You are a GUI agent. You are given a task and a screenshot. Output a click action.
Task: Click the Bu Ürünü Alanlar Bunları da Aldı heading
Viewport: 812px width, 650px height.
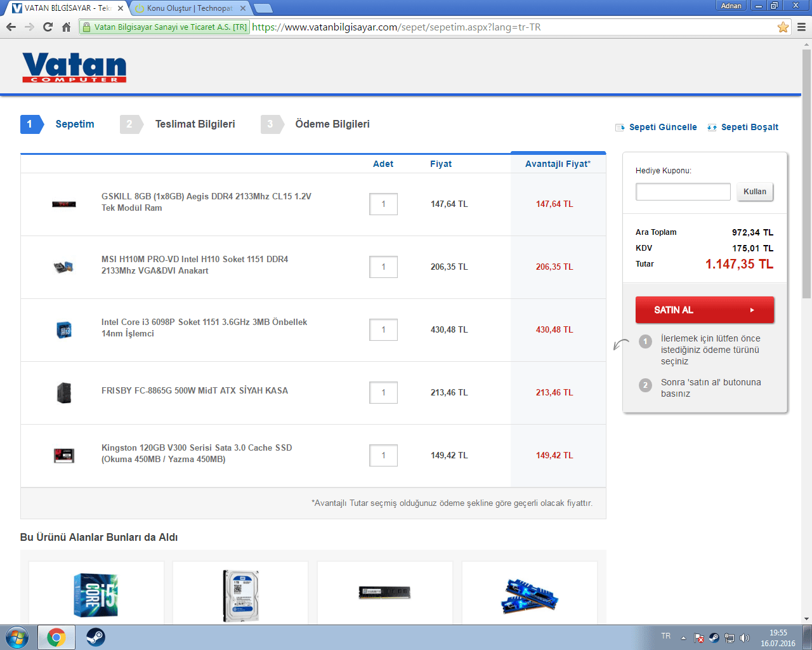click(x=99, y=538)
